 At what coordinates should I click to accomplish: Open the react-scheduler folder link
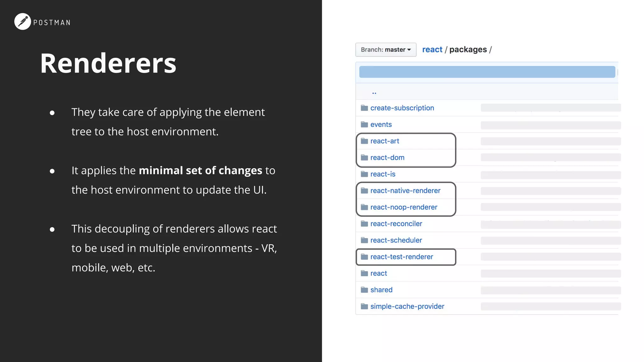tap(396, 240)
